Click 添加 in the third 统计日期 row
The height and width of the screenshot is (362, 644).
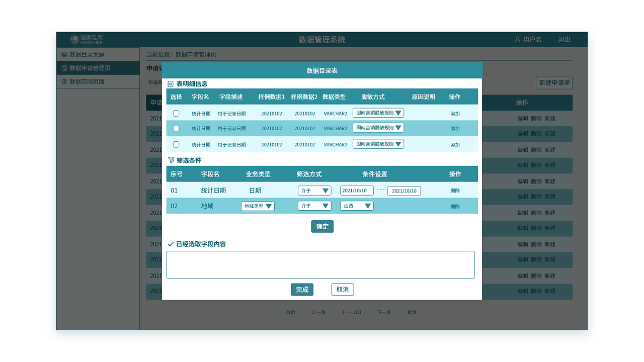coord(455,144)
